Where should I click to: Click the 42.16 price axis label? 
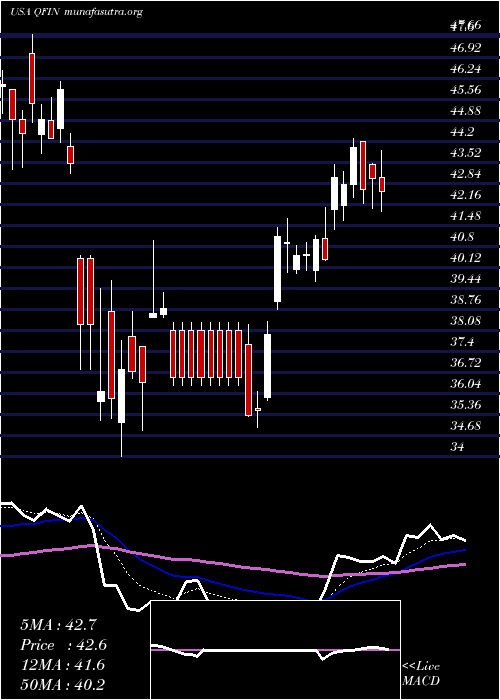pyautogui.click(x=466, y=195)
